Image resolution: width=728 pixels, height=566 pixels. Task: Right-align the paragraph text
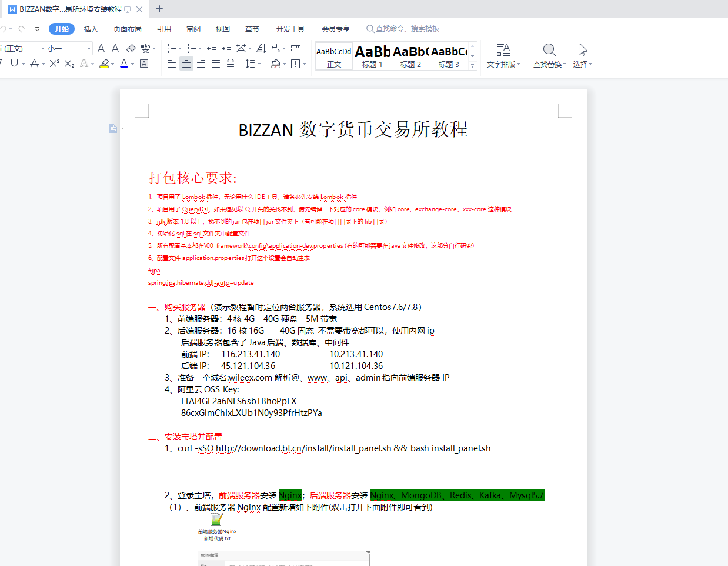(201, 64)
